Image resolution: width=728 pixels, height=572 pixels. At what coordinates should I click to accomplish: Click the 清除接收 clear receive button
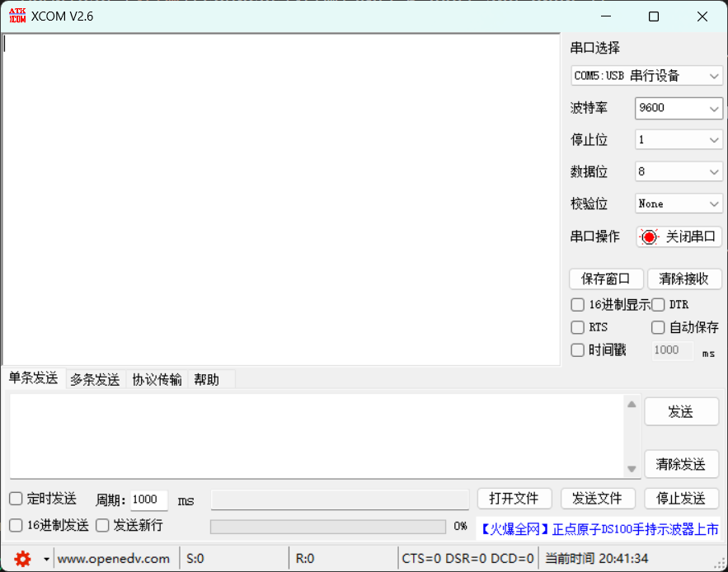click(x=684, y=279)
